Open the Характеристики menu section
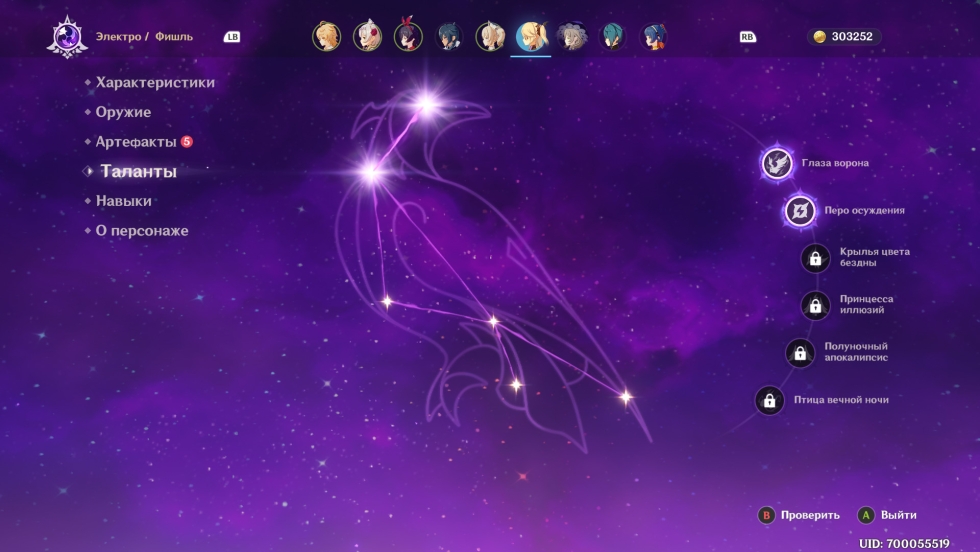Viewport: 980px width, 552px height. coord(155,83)
